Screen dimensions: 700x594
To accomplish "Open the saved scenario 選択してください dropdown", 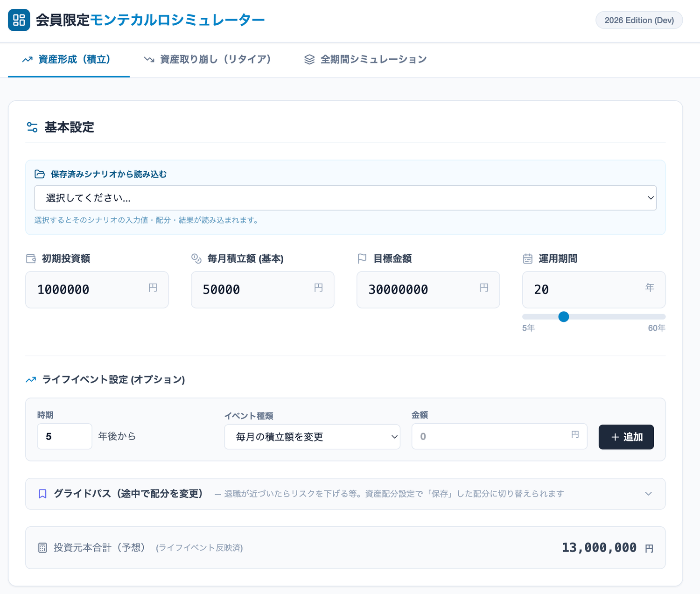I will (x=345, y=198).
